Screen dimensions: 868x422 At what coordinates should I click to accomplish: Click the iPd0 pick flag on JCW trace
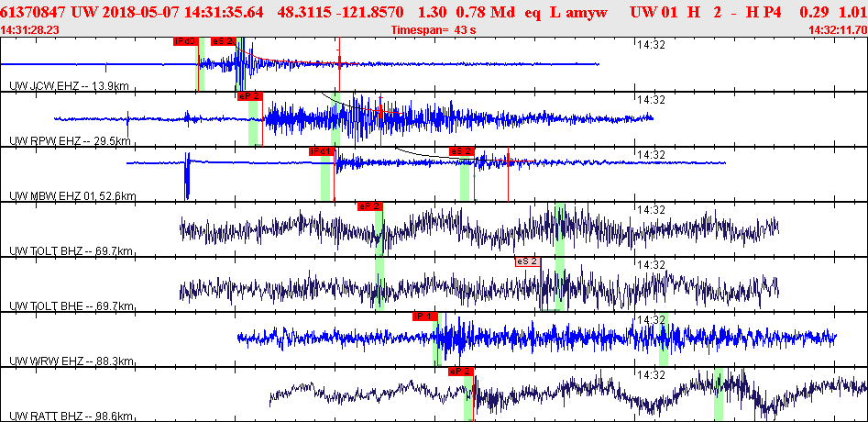point(185,41)
